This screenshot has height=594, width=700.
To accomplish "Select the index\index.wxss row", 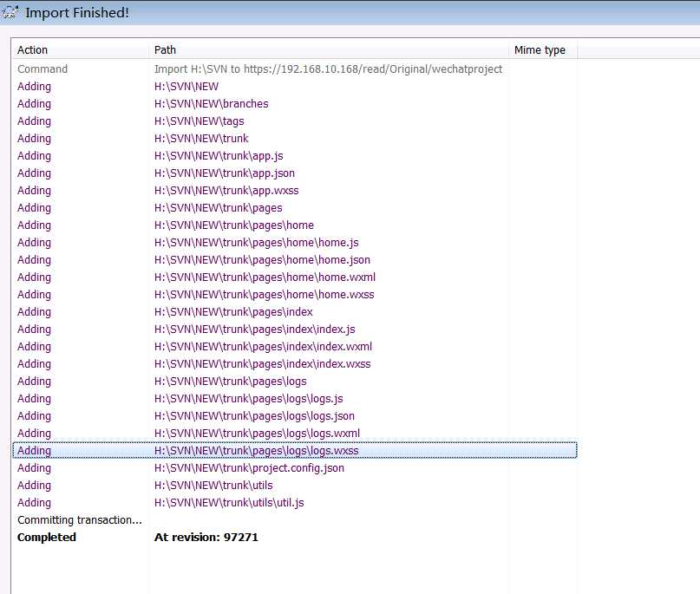I will click(295, 364).
